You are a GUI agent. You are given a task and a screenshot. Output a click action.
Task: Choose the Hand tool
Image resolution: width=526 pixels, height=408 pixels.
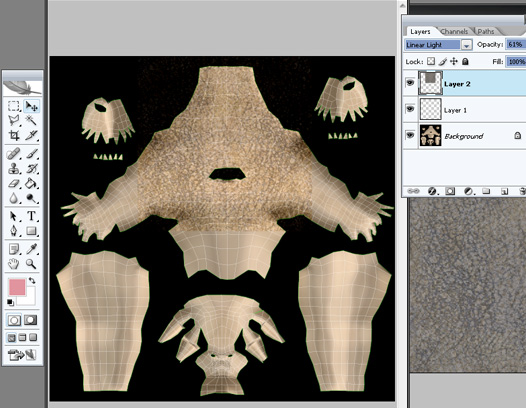(13, 264)
